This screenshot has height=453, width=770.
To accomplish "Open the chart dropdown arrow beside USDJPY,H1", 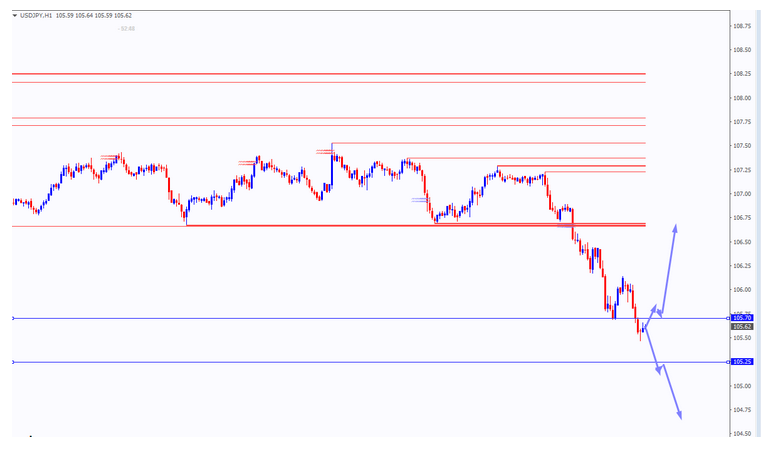I will click(x=14, y=16).
